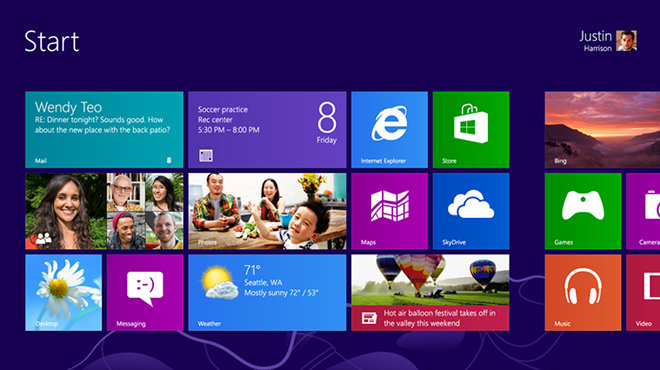Click the Justin Harrison account name
Image resolution: width=660 pixels, height=370 pixels.
[x=595, y=41]
